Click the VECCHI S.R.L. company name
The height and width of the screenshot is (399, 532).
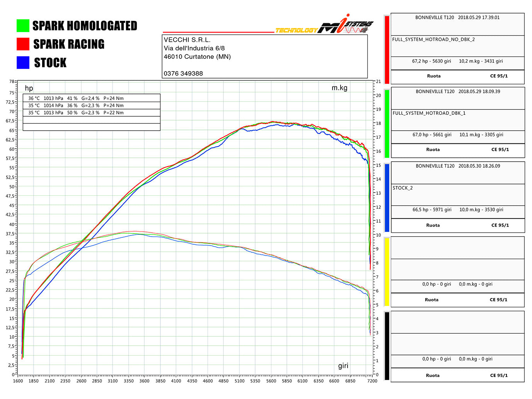pyautogui.click(x=187, y=40)
